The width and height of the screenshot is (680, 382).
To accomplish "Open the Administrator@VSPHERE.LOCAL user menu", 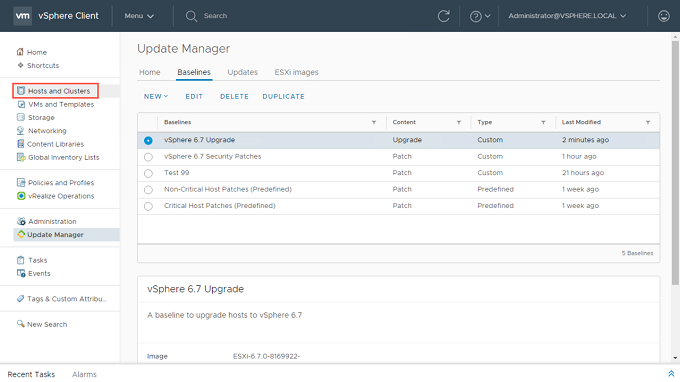I will pos(567,16).
